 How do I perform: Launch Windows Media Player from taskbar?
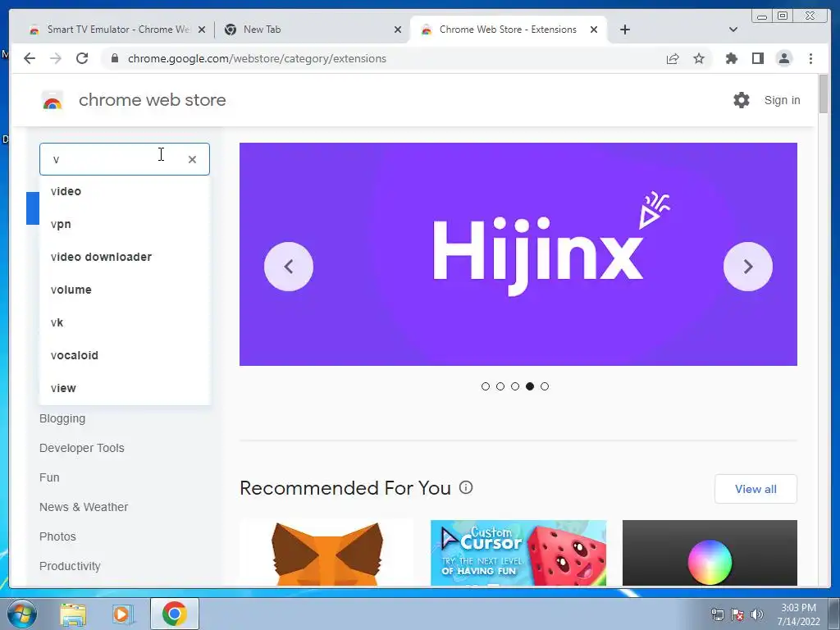click(121, 614)
